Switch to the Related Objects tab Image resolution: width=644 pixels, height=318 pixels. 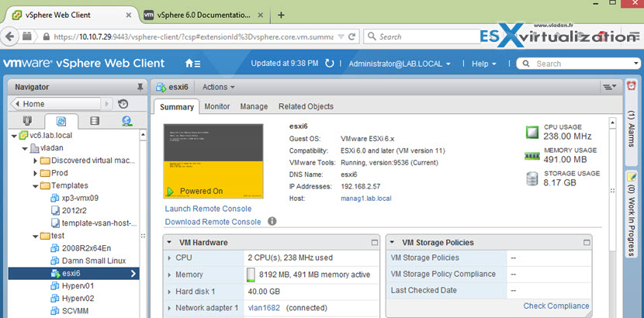click(306, 106)
